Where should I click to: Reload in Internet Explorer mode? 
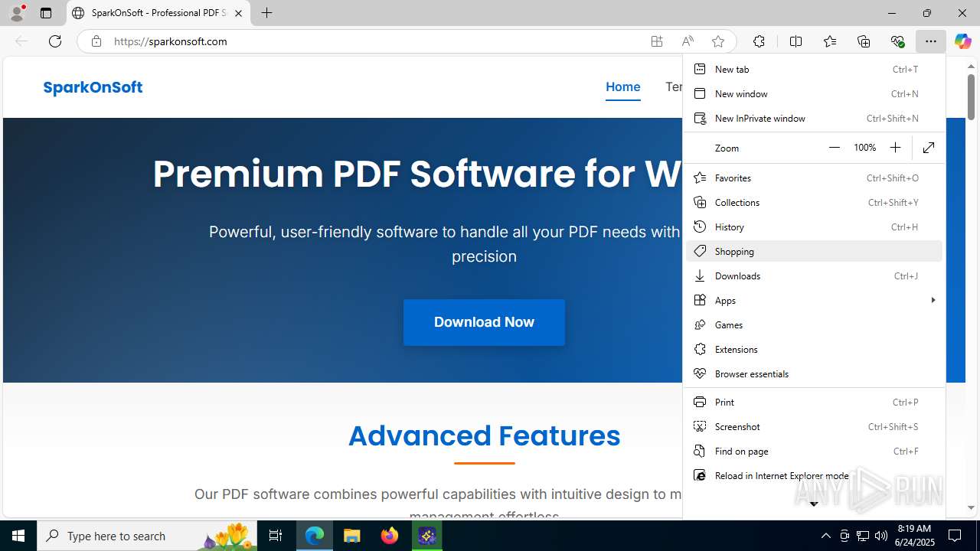pyautogui.click(x=814, y=475)
